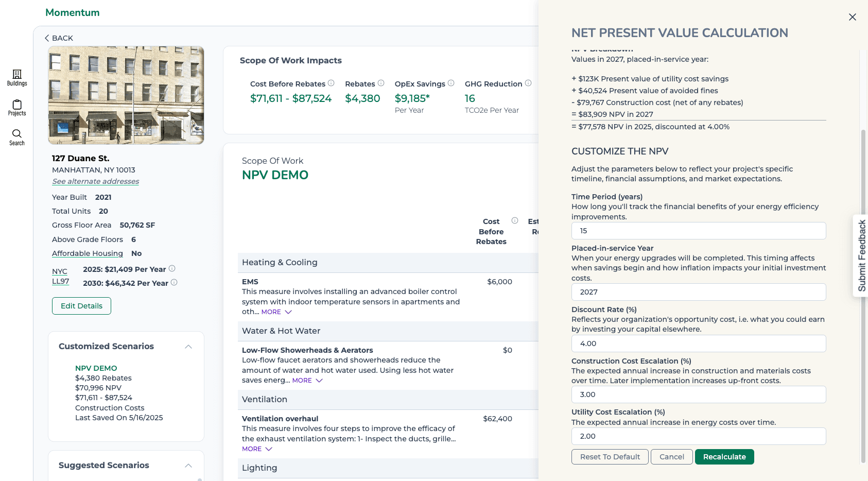Click info icon next to Cost Before Rebates summary
Image resolution: width=868 pixels, height=481 pixels.
(331, 83)
